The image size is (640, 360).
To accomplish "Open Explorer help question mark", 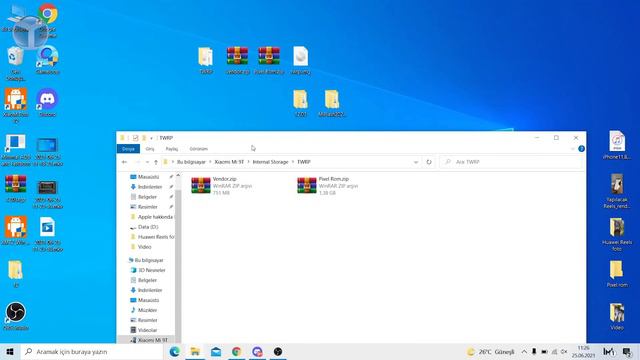I will 582,149.
